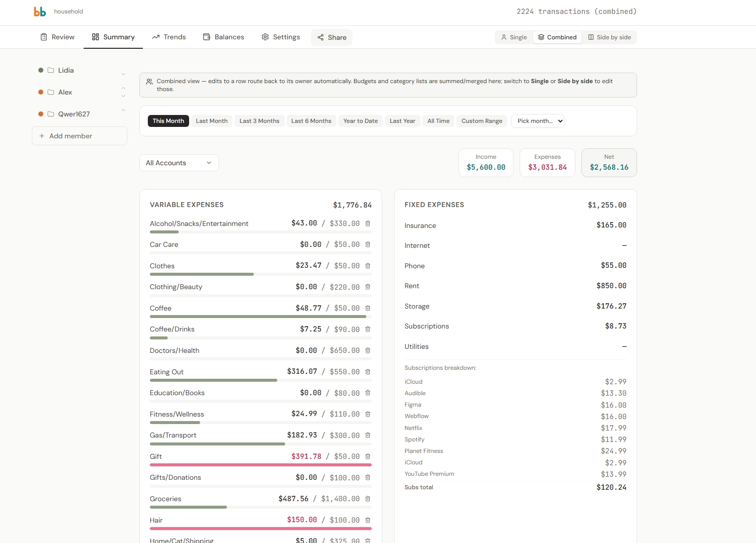Click trash icon next to Clothing/Beauty
Image resolution: width=756 pixels, height=543 pixels.
click(368, 287)
